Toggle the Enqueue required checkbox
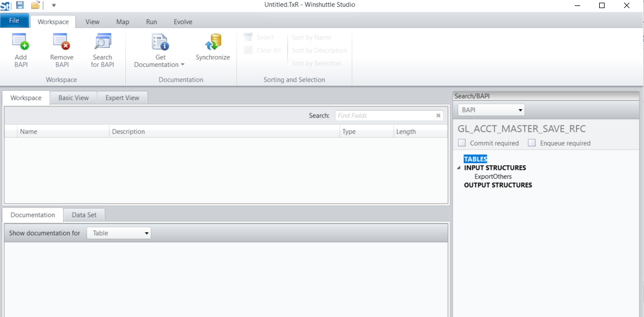Viewport: 644px width, 317px height. tap(532, 143)
